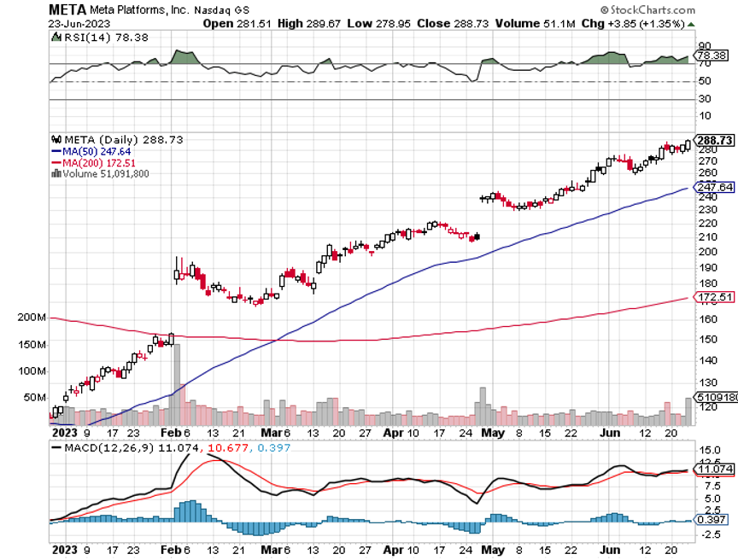Click the 50M label on the volume axis
This screenshot has height=560, width=738.
[x=35, y=397]
